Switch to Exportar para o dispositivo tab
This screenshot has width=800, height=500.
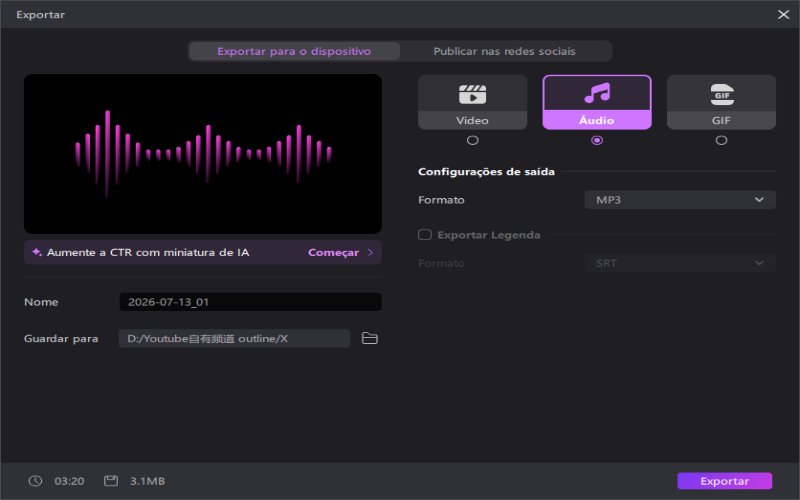click(294, 51)
